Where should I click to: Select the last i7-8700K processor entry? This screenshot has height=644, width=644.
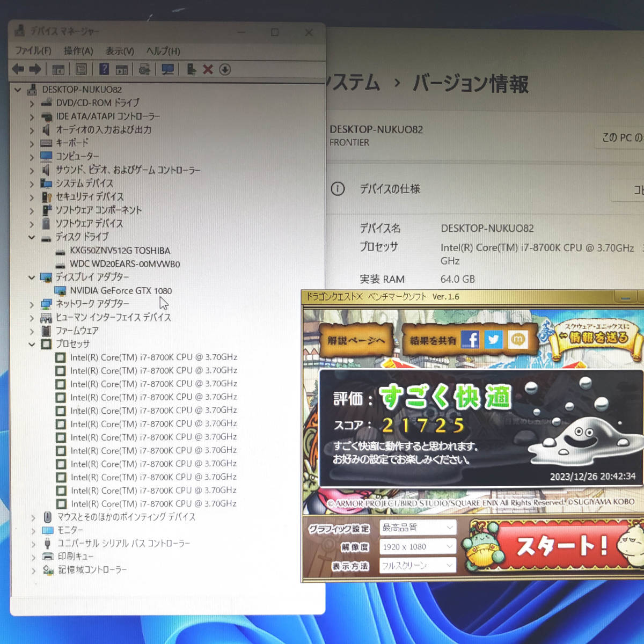coord(153,503)
